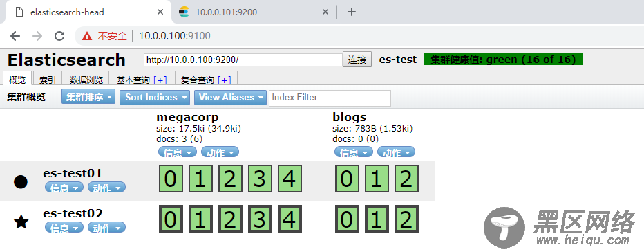Screen dimensions: 644x252
Task: Click the master star icon for es-test02
Action: coord(21,222)
